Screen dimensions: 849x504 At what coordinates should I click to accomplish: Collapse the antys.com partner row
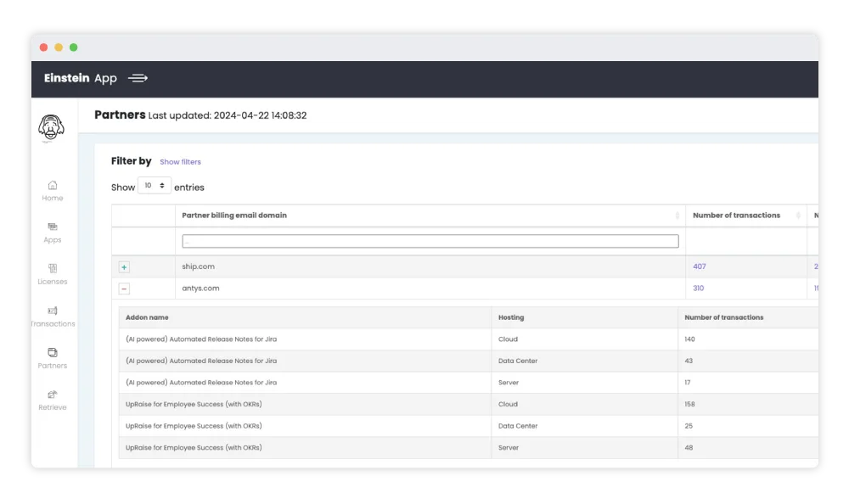125,288
